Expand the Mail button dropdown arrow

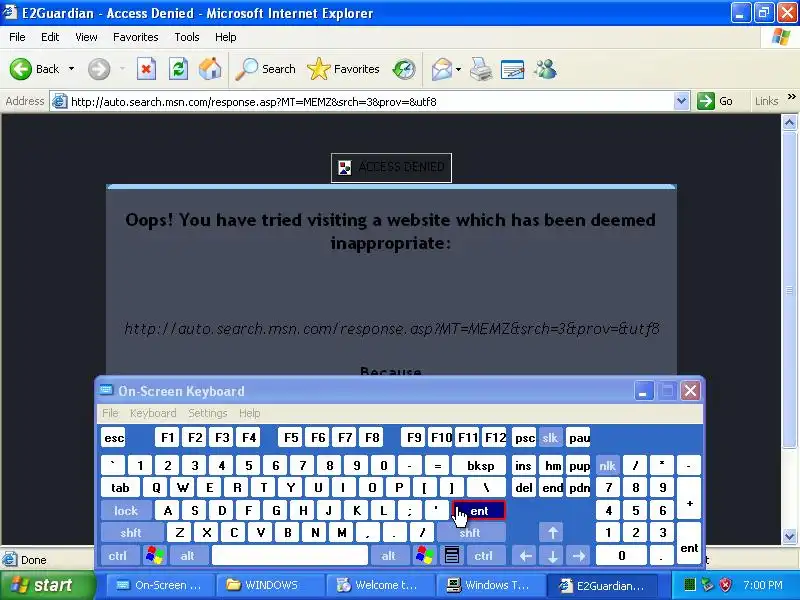click(x=458, y=69)
